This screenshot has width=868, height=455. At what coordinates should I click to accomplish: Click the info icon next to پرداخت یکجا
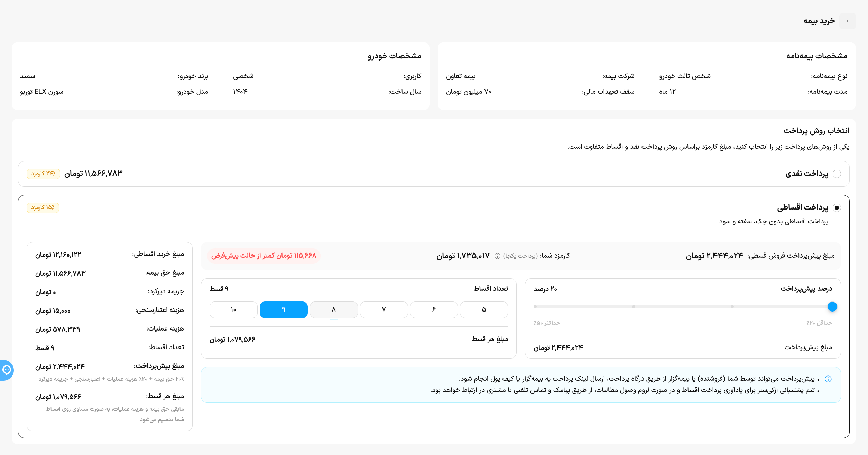click(497, 256)
